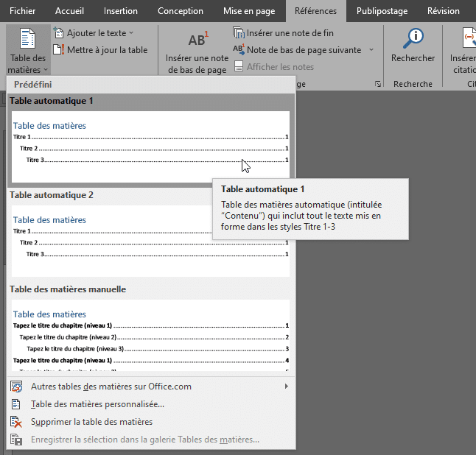Click Afficher les notes button

[x=274, y=66]
